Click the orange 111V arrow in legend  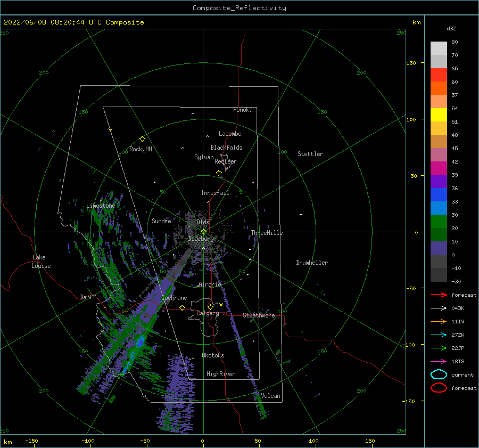click(439, 321)
